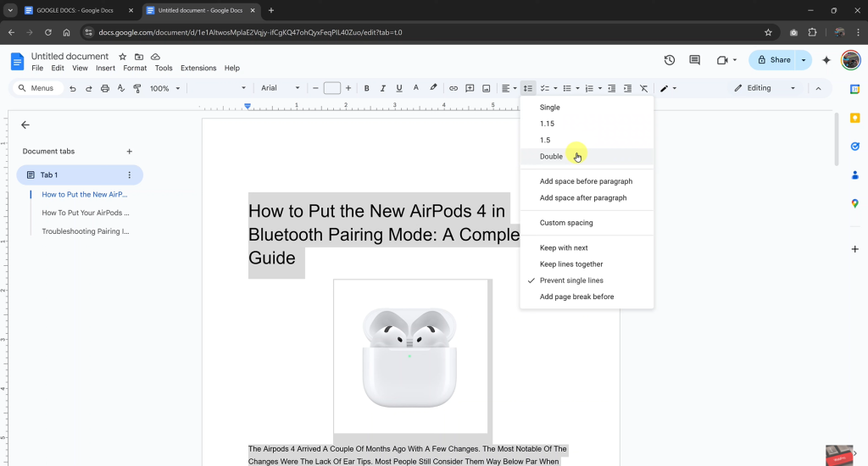The image size is (868, 466).
Task: Open Gemini sparkle icon
Action: point(826,60)
